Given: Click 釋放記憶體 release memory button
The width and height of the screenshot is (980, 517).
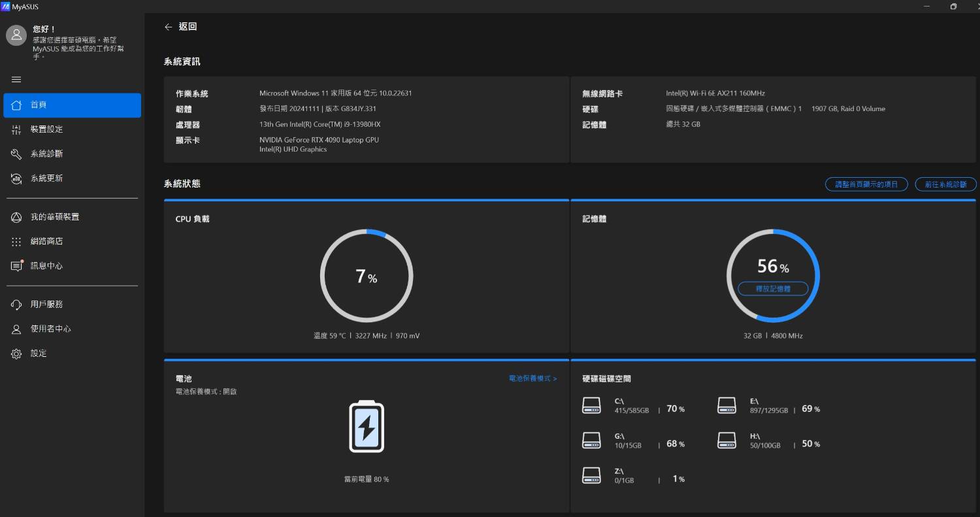Looking at the screenshot, I should [773, 288].
